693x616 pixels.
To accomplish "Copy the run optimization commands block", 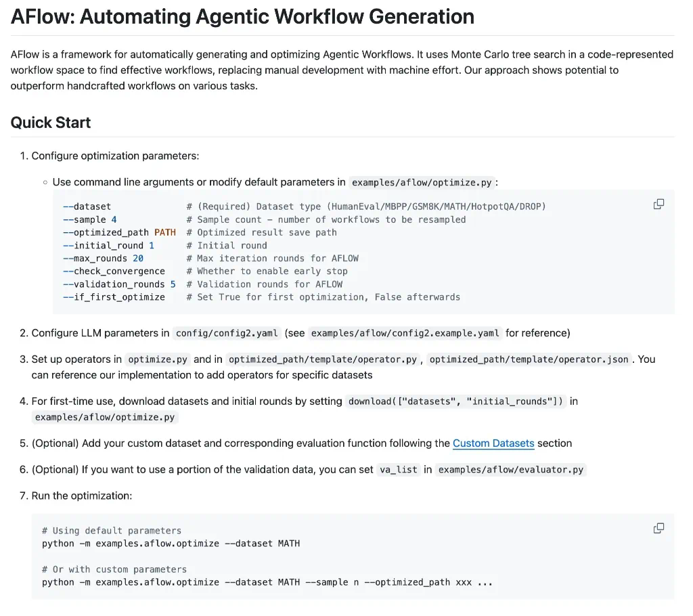I will (x=658, y=528).
